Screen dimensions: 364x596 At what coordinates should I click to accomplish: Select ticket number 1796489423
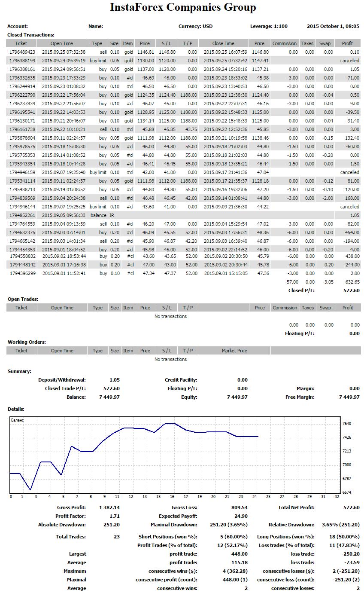(x=22, y=52)
